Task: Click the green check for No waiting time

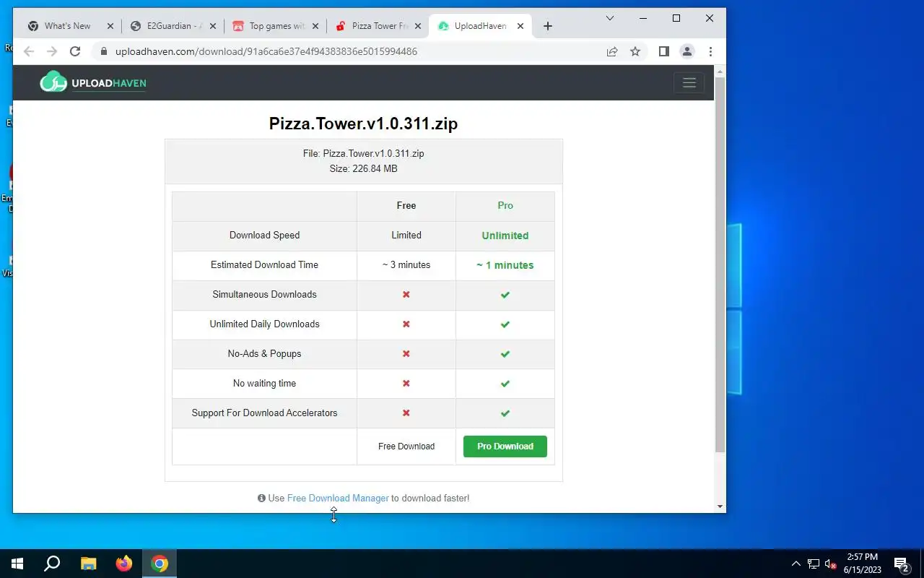Action: [505, 384]
